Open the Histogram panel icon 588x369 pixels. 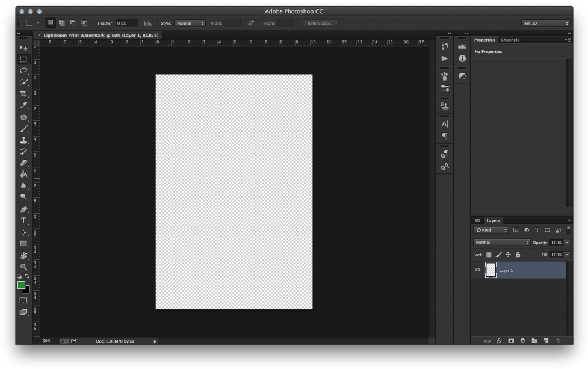coord(462,46)
